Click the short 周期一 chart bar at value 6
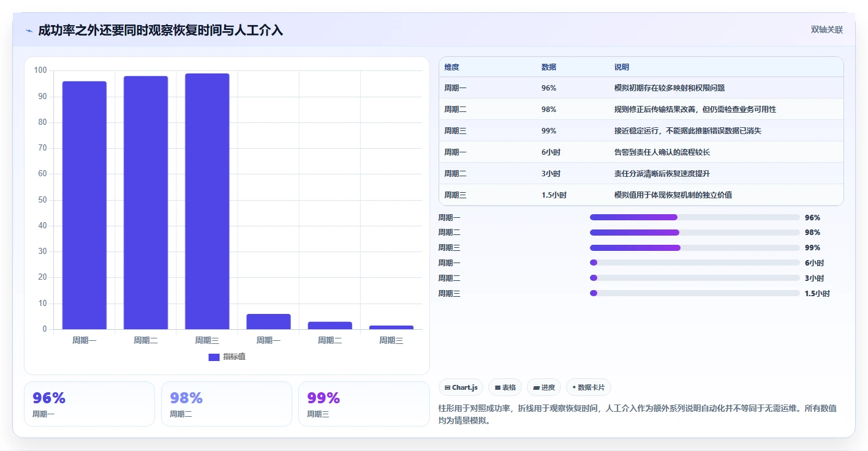 tap(268, 322)
